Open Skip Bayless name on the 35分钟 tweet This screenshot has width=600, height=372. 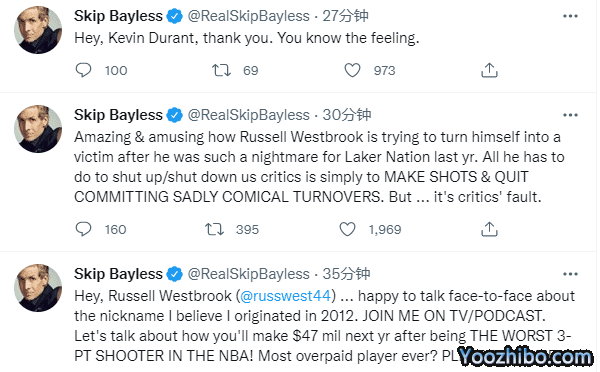coord(118,274)
